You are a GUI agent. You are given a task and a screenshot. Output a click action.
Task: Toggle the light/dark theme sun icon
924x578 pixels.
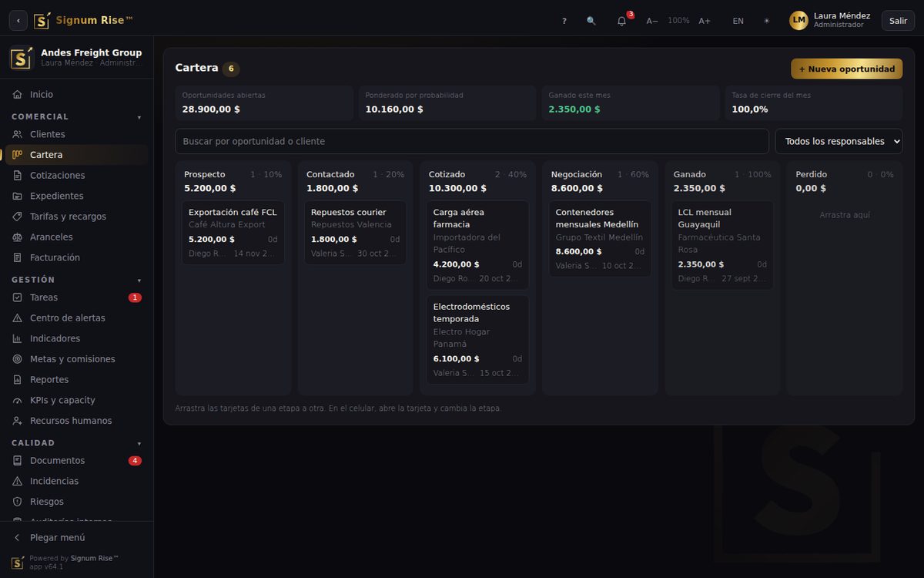766,21
